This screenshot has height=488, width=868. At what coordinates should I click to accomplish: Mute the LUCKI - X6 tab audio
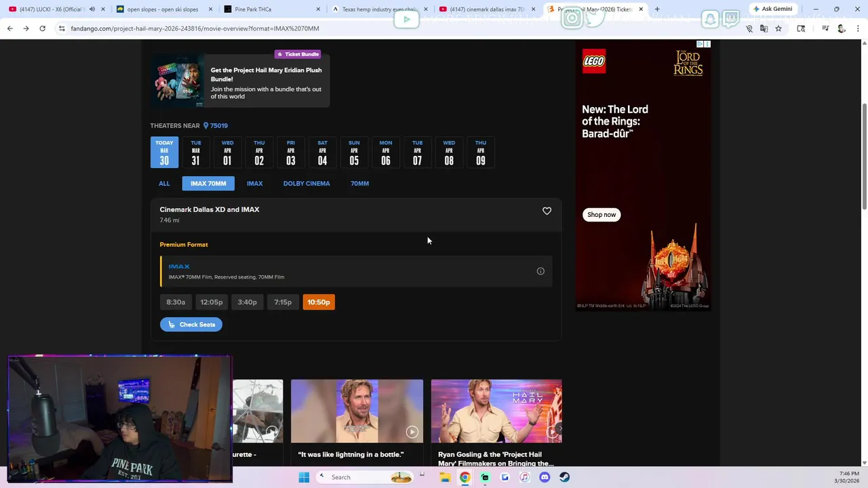click(92, 9)
